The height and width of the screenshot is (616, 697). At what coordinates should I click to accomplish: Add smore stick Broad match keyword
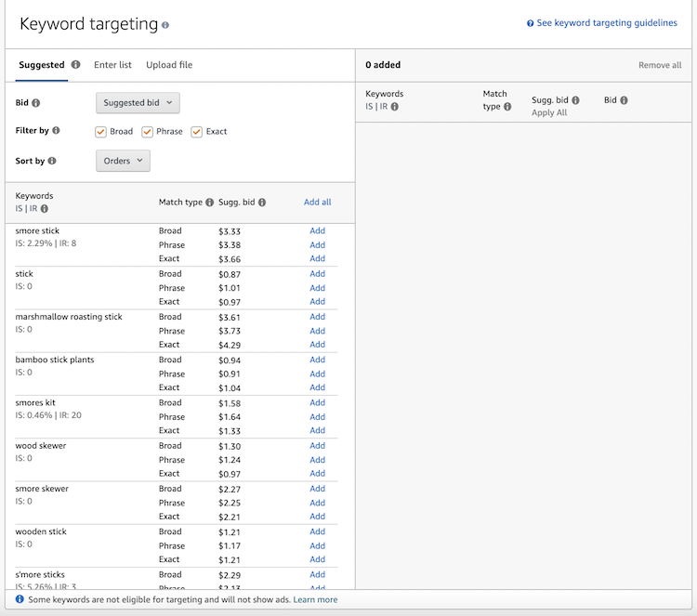[317, 230]
